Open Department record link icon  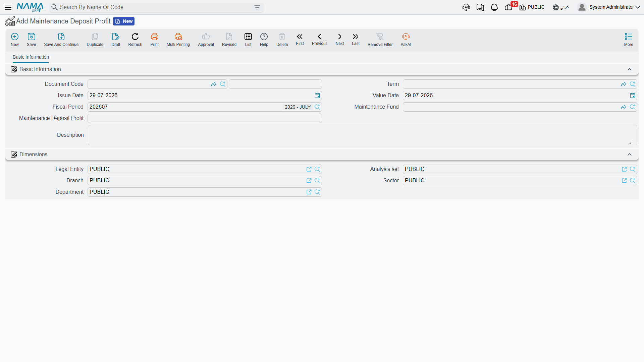pos(309,192)
